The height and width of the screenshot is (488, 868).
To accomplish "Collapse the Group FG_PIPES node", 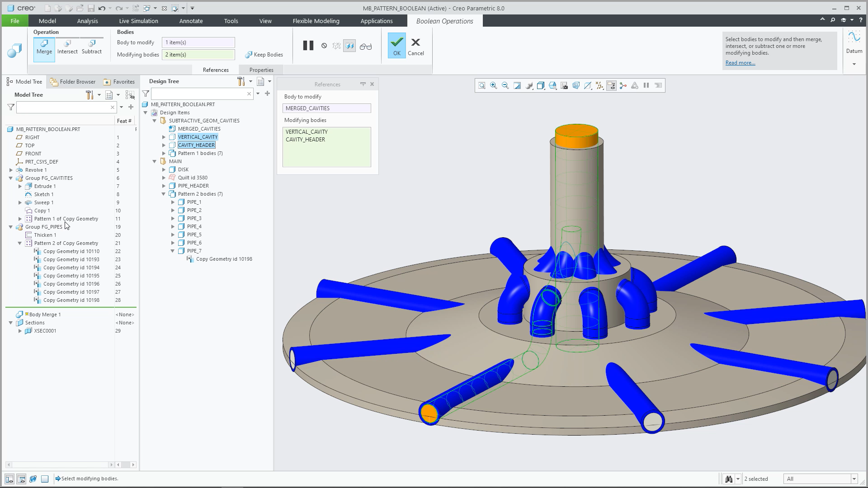I will [x=11, y=227].
